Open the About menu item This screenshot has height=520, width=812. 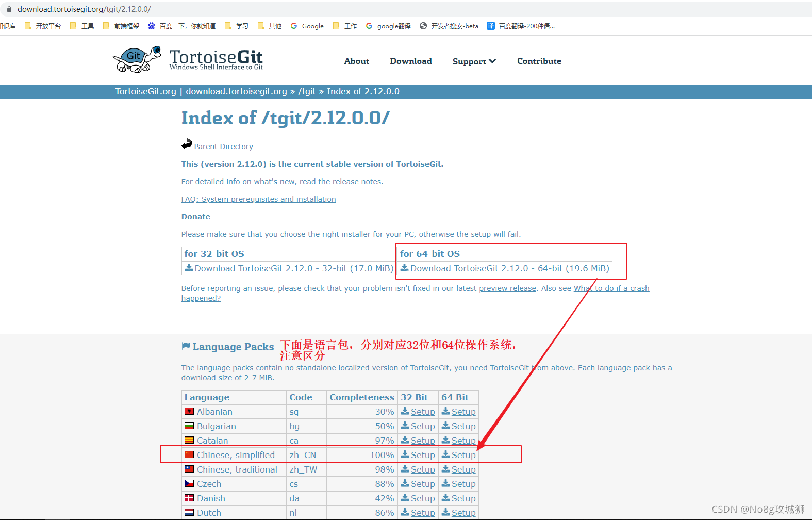coord(357,61)
